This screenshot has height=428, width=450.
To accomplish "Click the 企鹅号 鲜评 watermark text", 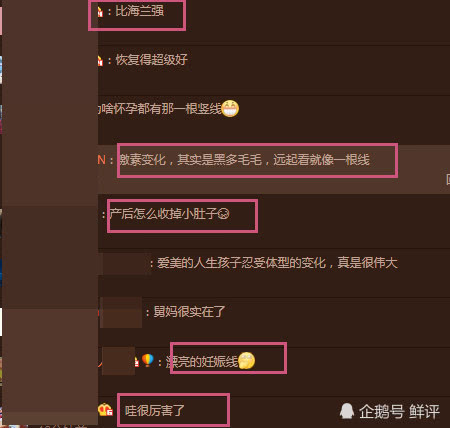I will 399,411.
